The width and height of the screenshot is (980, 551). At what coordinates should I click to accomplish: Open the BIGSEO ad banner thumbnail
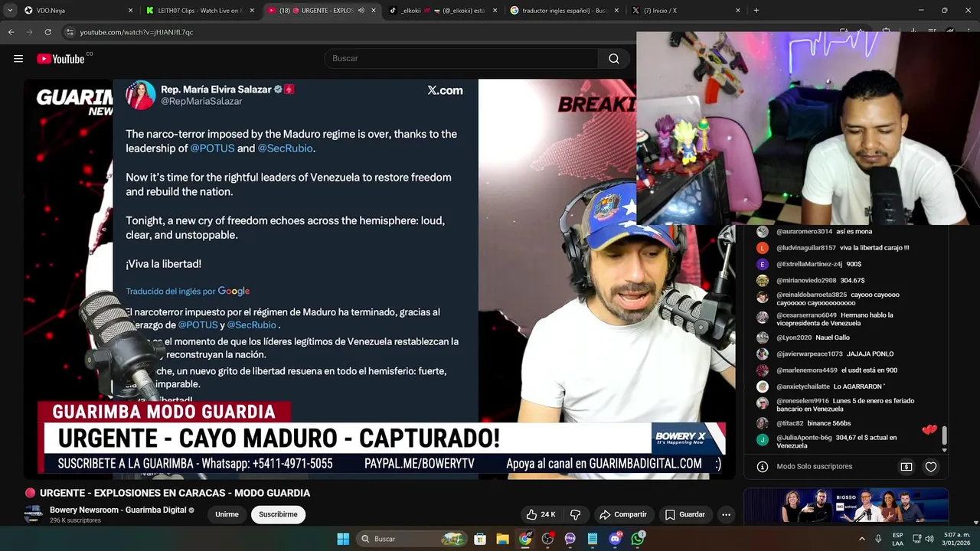click(x=846, y=507)
